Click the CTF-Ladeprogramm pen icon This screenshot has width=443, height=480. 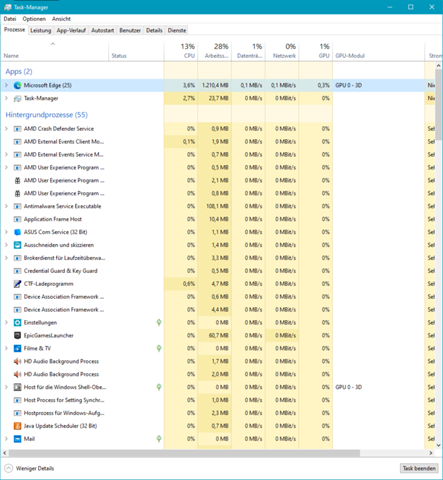click(17, 284)
